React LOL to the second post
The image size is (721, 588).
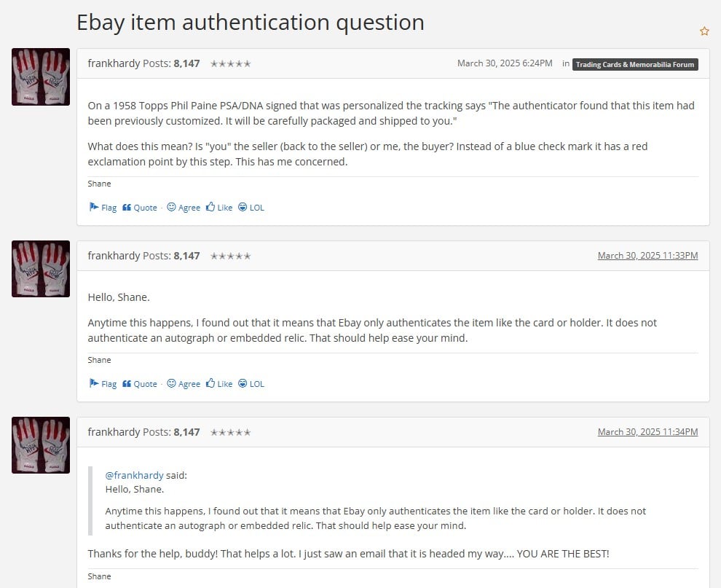[251, 383]
